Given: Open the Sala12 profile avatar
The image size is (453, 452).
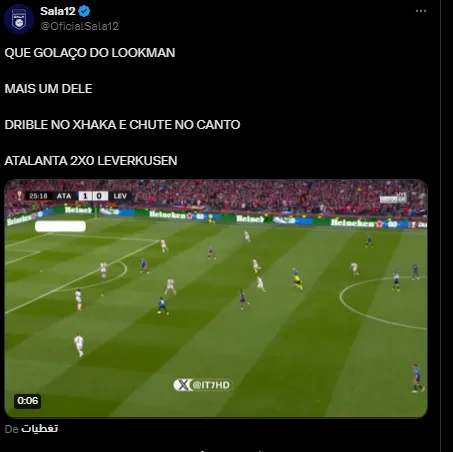Looking at the screenshot, I should tap(19, 19).
